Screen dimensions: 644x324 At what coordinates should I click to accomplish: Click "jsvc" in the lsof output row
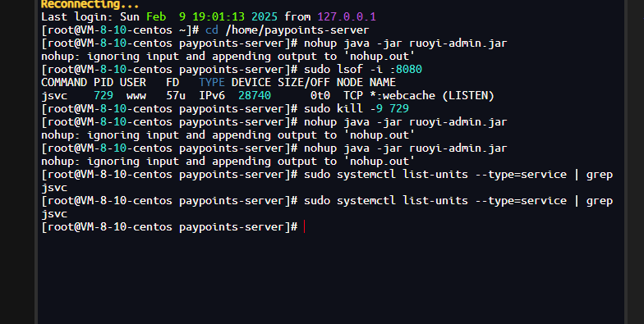click(x=54, y=95)
